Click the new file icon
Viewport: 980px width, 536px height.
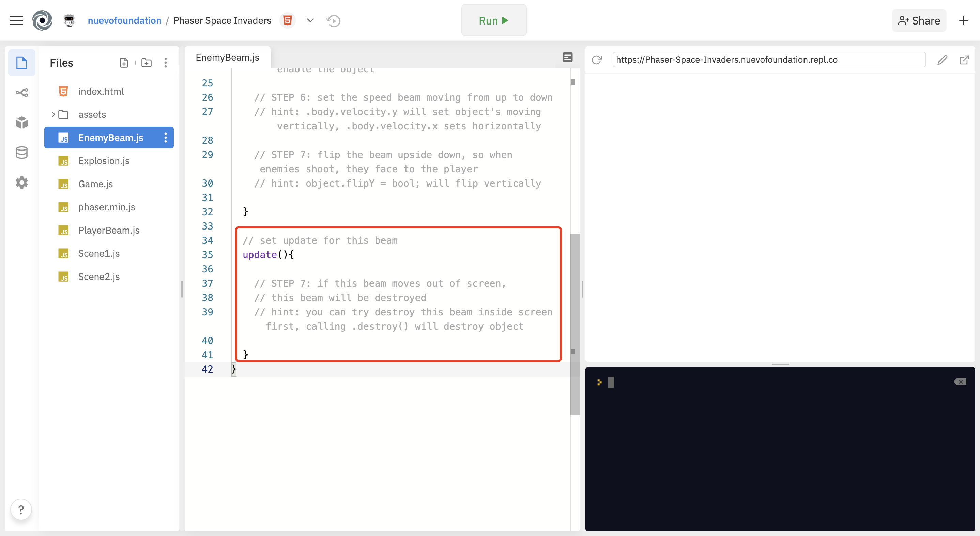(124, 63)
